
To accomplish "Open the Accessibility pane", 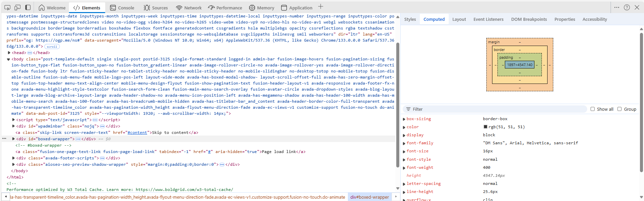I will click(x=595, y=19).
